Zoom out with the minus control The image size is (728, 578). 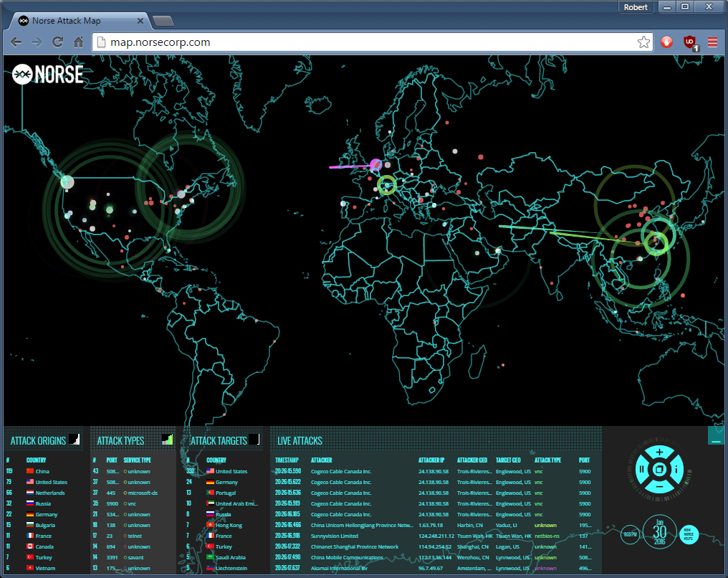(659, 487)
